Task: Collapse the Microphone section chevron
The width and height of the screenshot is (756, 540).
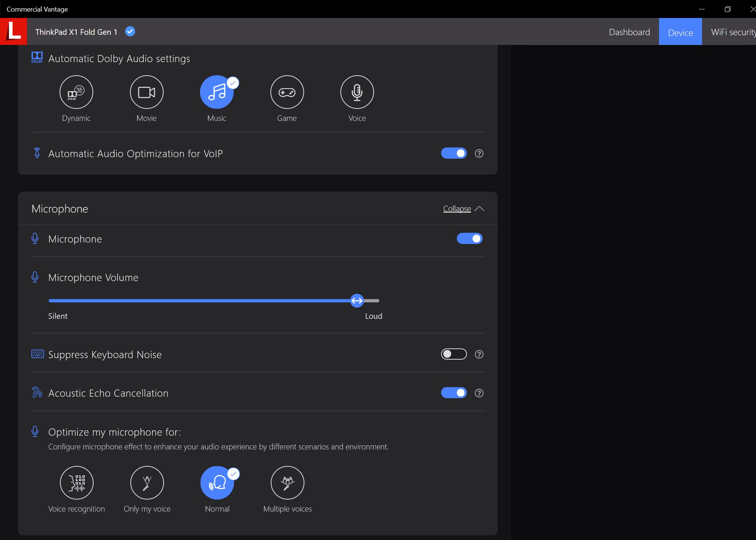Action: click(x=479, y=209)
